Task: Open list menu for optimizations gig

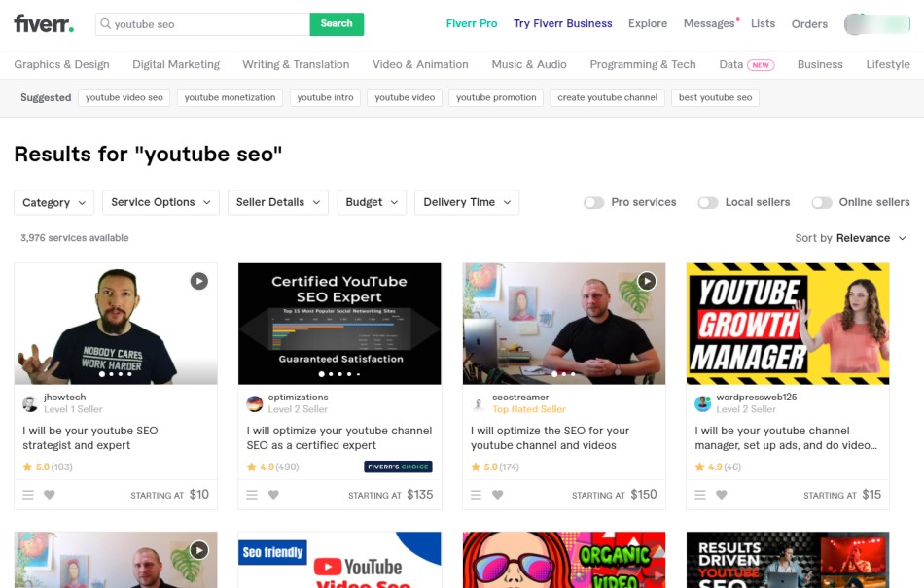Action: click(252, 495)
